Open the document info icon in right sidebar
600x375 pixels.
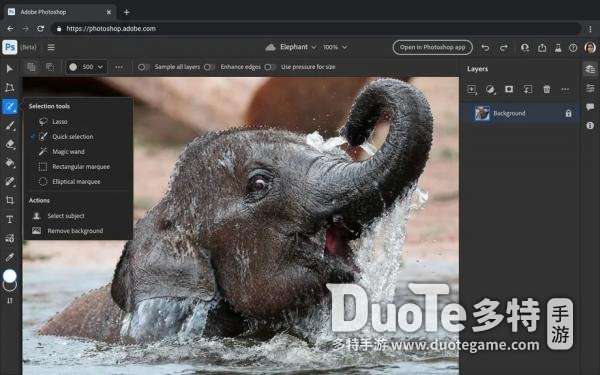590,125
